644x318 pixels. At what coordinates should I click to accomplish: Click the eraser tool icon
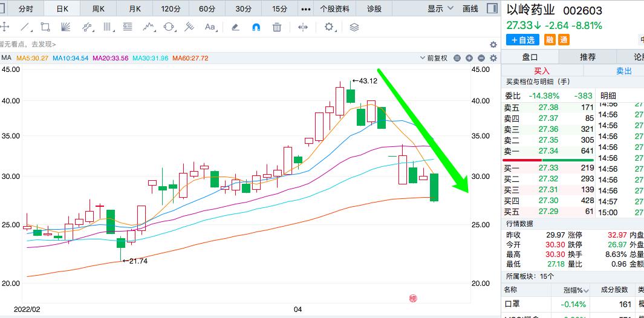pos(235,27)
